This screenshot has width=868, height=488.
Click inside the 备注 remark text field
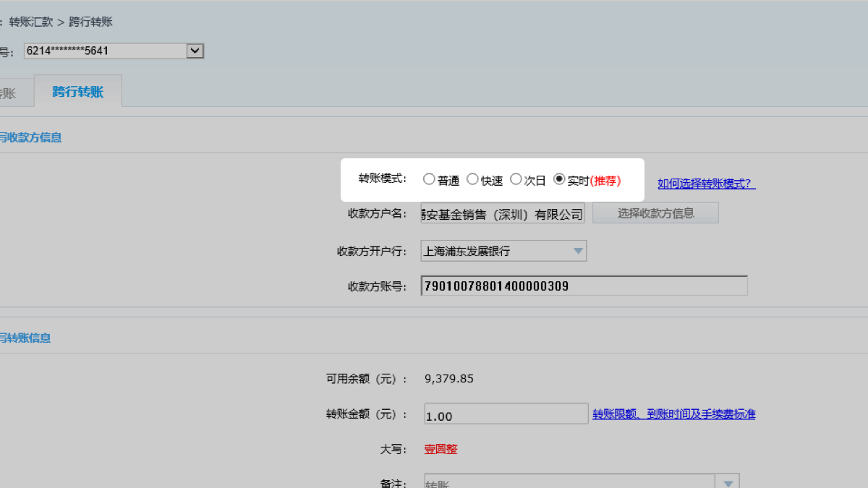tap(568, 482)
